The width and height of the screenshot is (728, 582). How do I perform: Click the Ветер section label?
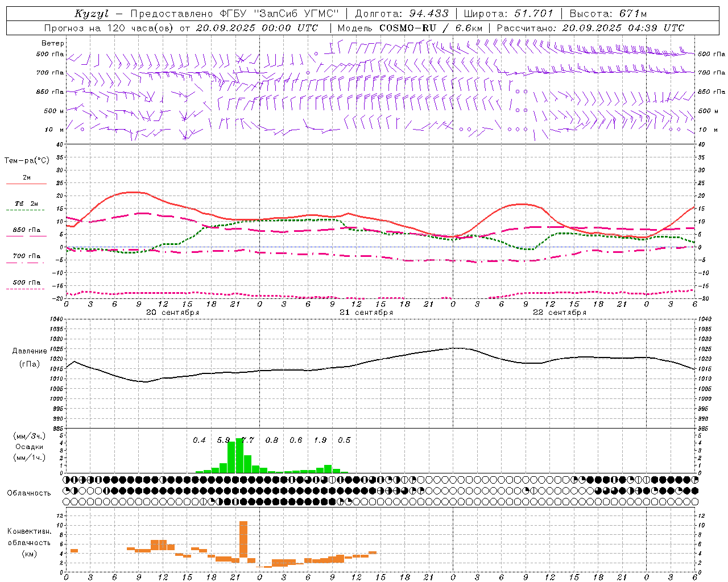[52, 43]
